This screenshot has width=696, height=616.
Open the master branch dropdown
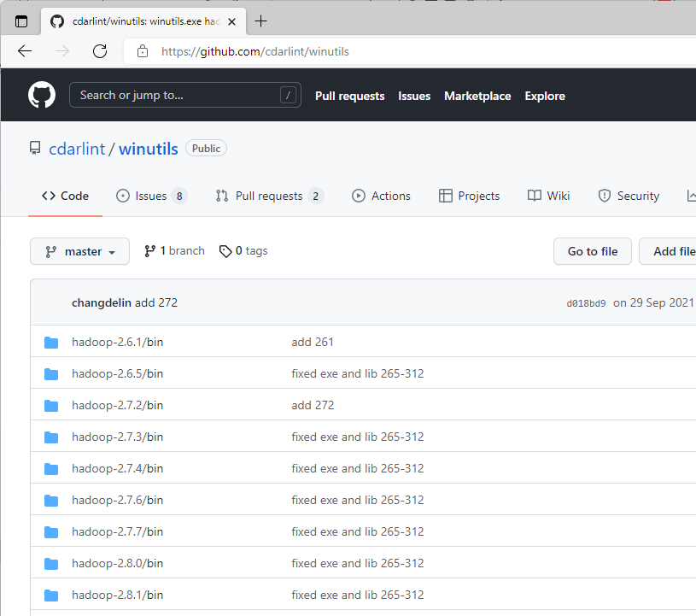tap(80, 251)
